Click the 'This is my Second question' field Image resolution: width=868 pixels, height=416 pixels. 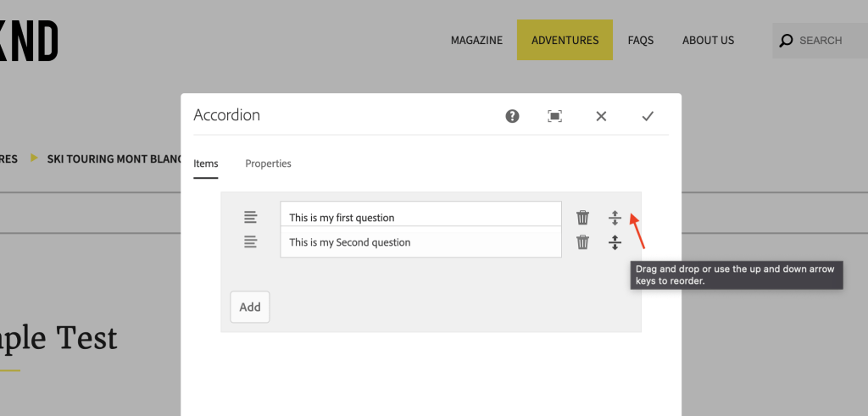coord(420,242)
